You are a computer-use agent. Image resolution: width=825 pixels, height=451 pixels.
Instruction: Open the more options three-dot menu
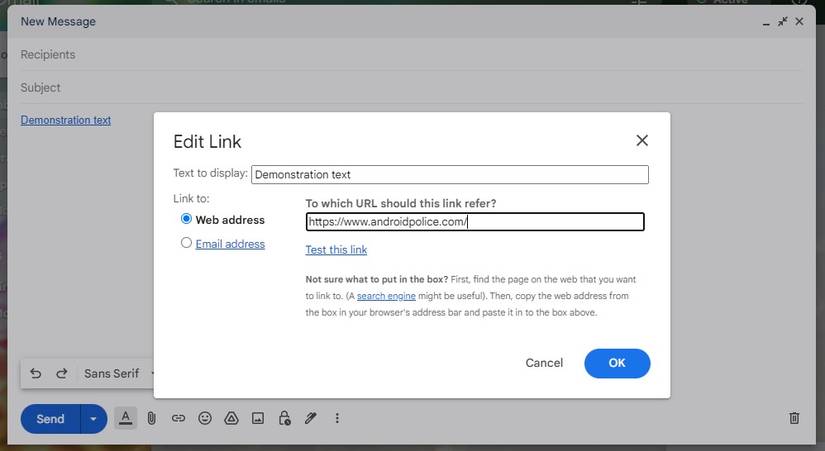337,418
